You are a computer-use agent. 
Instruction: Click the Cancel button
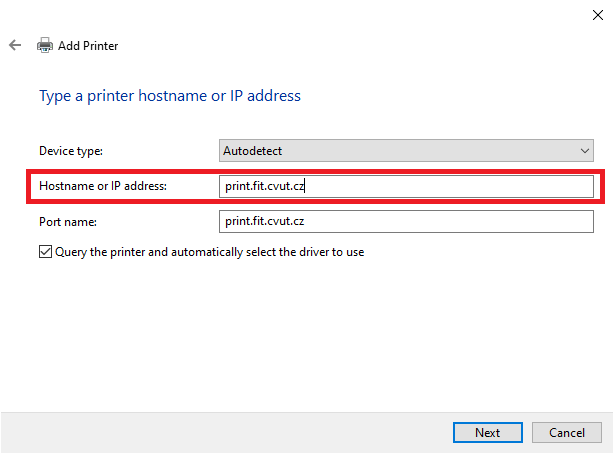coord(567,432)
